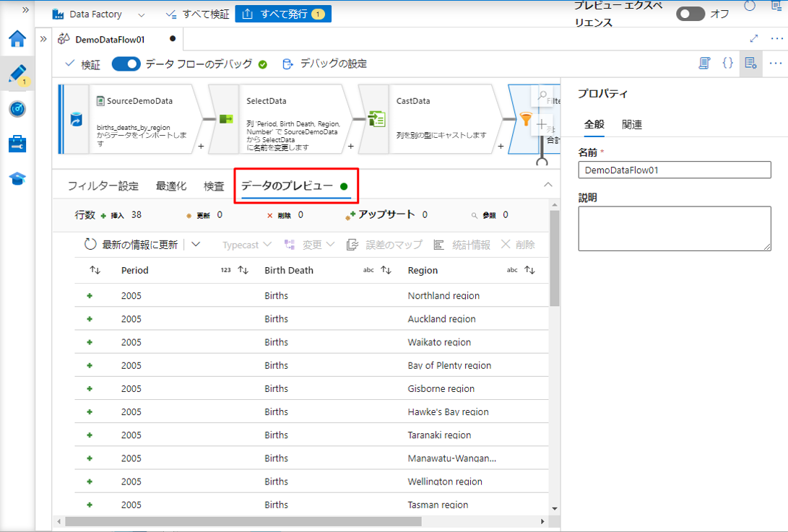Open the Monitor gauge icon in sidebar
788x532 pixels.
pos(17,109)
